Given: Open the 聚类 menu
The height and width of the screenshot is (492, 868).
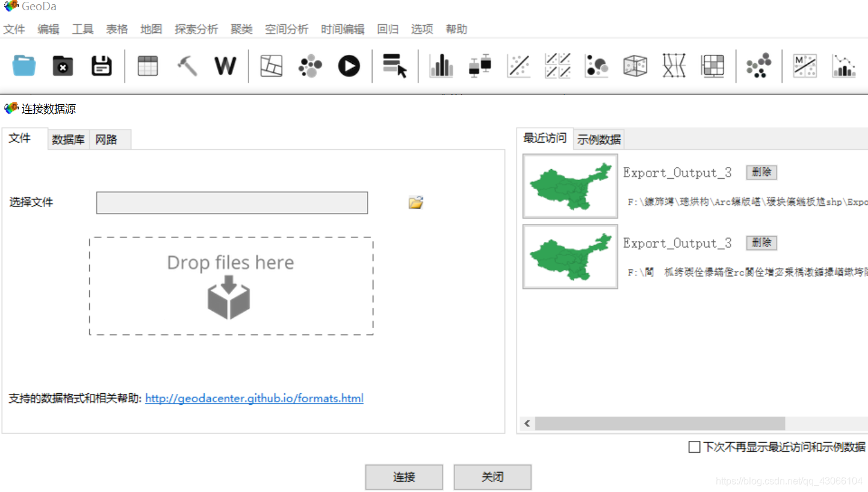Looking at the screenshot, I should pos(241,29).
